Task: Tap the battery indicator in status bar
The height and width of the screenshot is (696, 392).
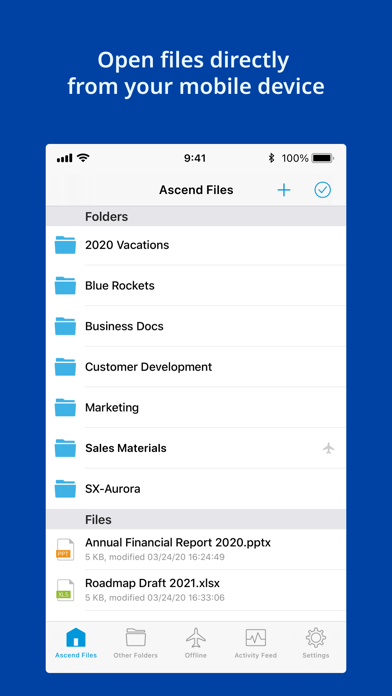Action: tap(323, 158)
